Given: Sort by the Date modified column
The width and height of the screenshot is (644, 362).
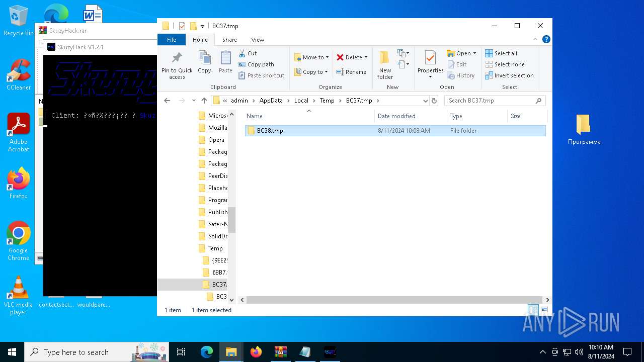Looking at the screenshot, I should (411, 116).
